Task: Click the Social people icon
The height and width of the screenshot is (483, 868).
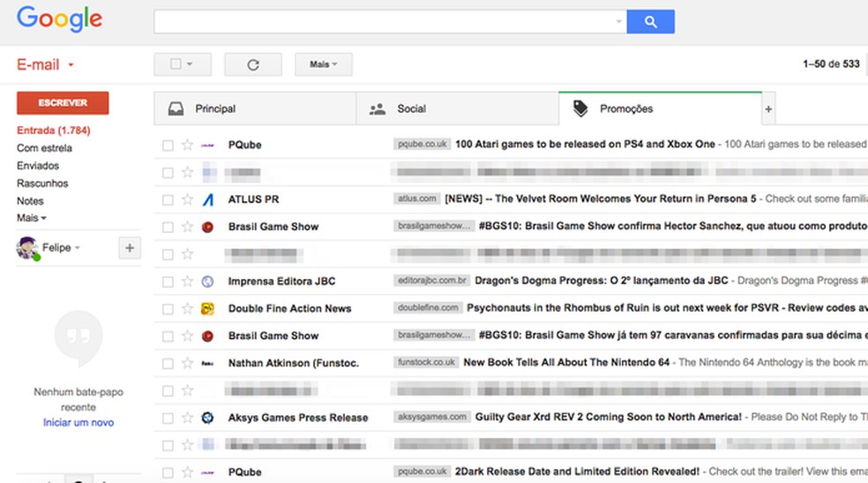Action: (378, 109)
